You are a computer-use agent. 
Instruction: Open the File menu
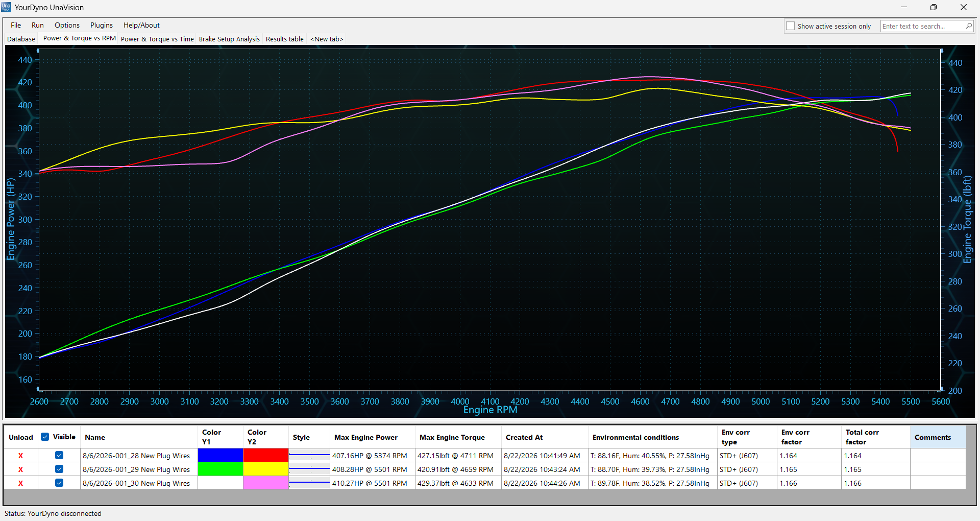tap(16, 25)
